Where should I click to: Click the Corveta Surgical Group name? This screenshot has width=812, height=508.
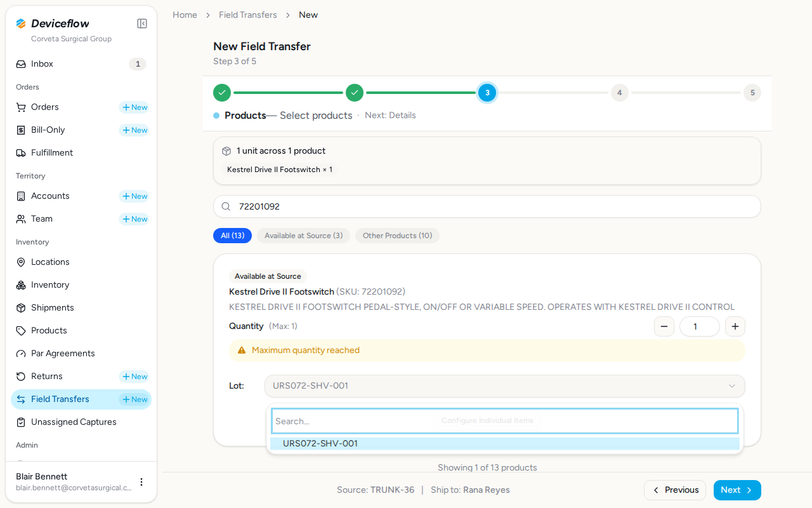71,39
